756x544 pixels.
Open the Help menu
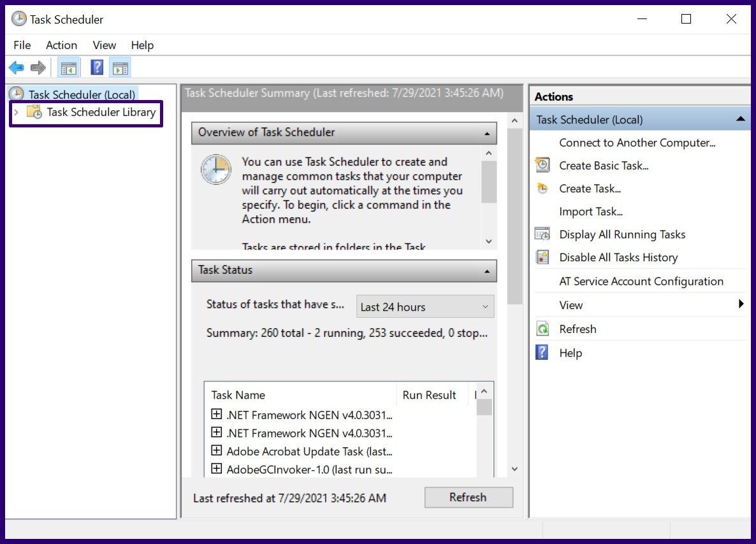click(x=142, y=45)
